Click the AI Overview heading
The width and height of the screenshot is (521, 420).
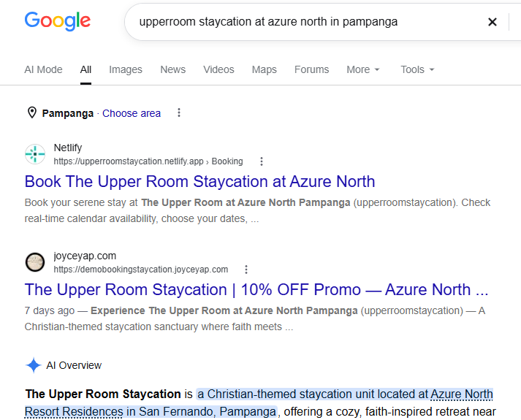[x=74, y=365]
